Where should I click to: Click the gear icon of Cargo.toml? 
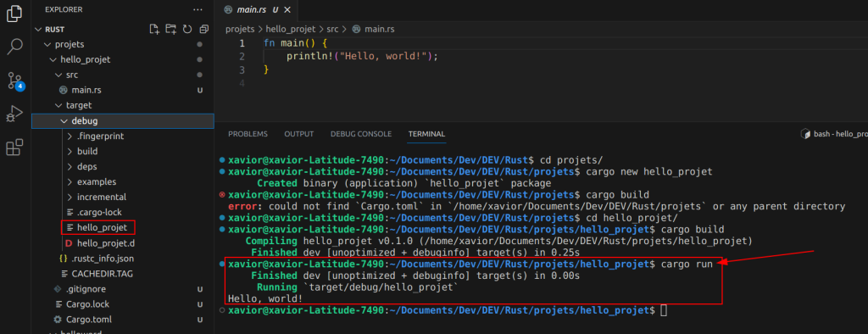[x=57, y=320]
